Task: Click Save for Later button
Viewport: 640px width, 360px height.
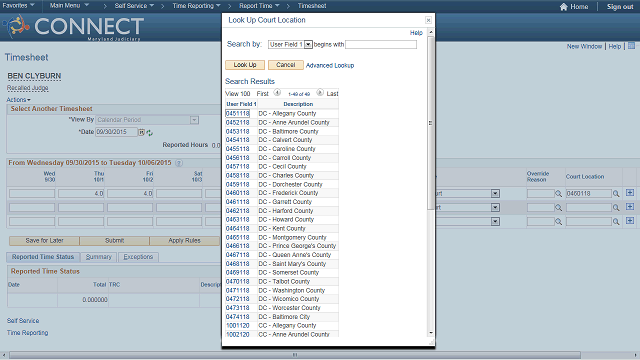Action: [44, 241]
